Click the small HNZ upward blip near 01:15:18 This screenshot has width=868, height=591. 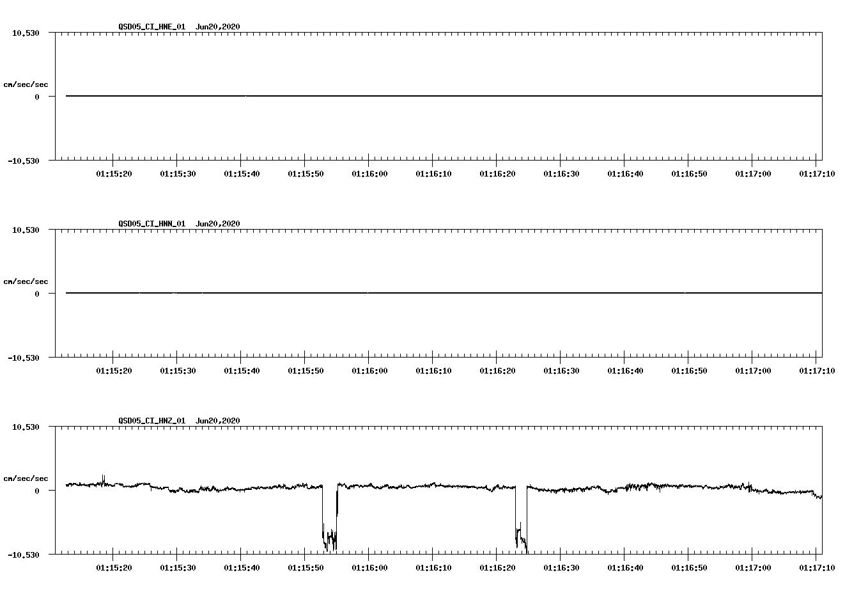click(104, 479)
